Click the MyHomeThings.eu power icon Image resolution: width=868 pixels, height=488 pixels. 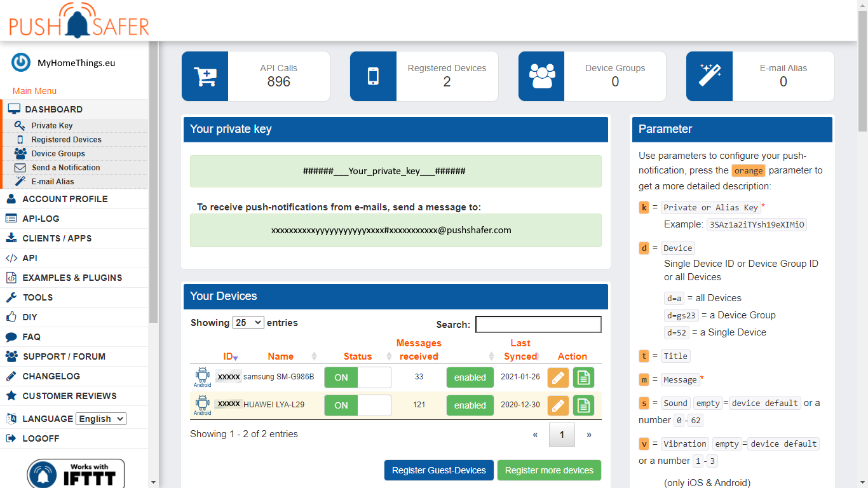(21, 62)
